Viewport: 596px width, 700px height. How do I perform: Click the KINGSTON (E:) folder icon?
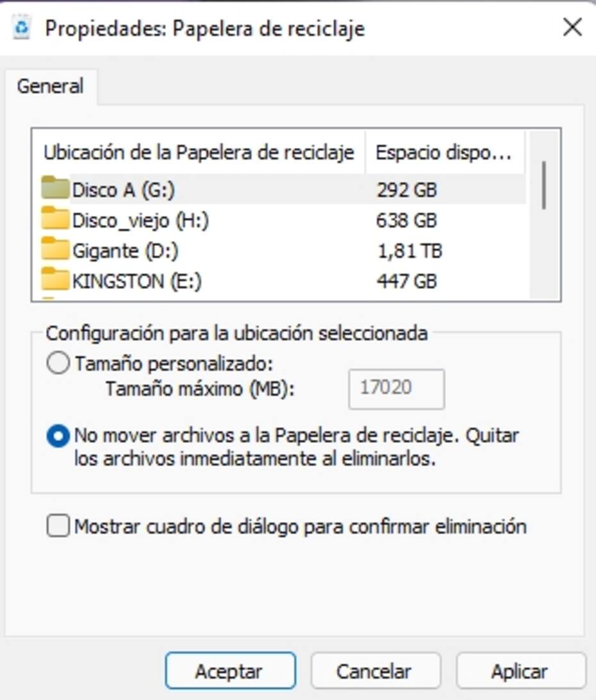pyautogui.click(x=55, y=279)
